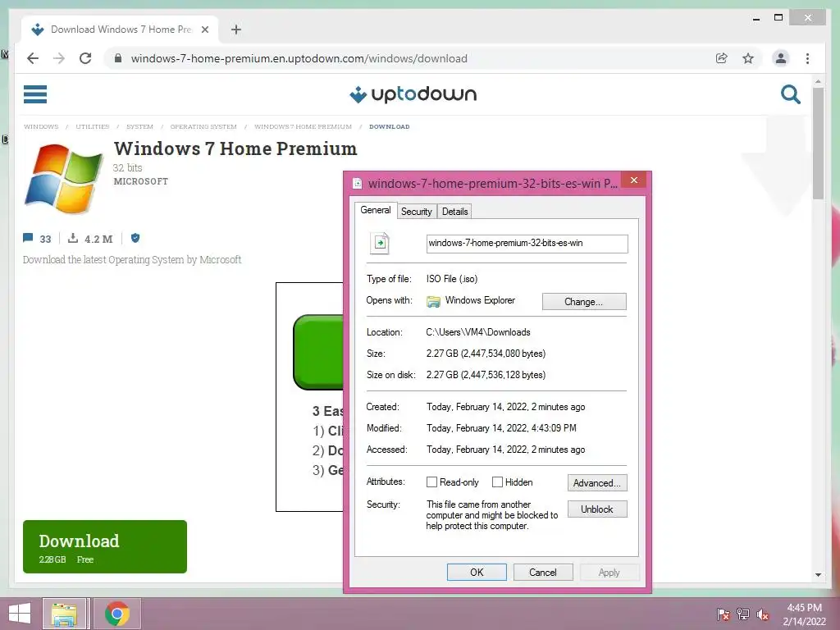Open Chrome three-dot menu
The height and width of the screenshot is (630, 840).
(x=807, y=58)
